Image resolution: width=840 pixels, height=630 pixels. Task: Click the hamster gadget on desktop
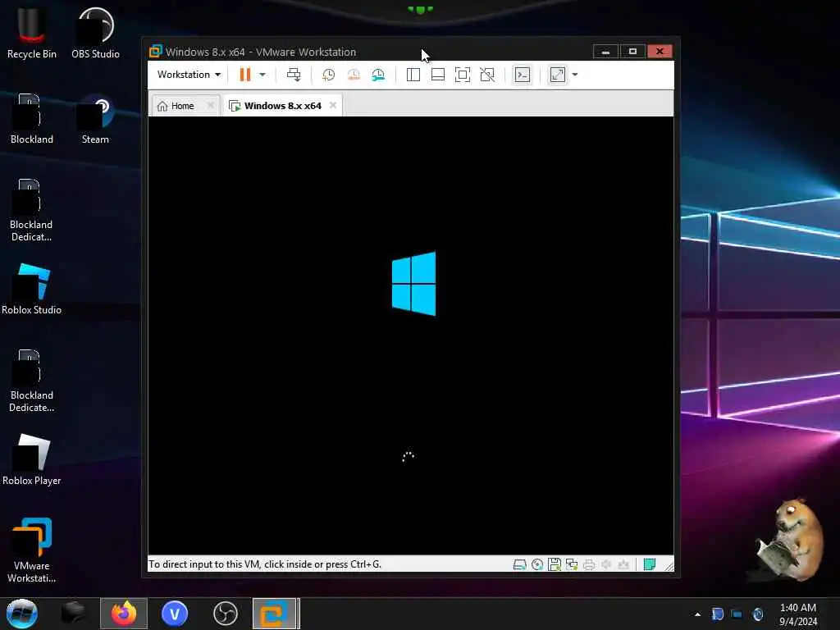pyautogui.click(x=792, y=539)
